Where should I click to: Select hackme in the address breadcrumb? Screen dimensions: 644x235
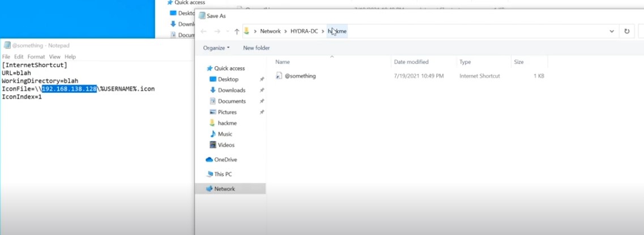(337, 31)
